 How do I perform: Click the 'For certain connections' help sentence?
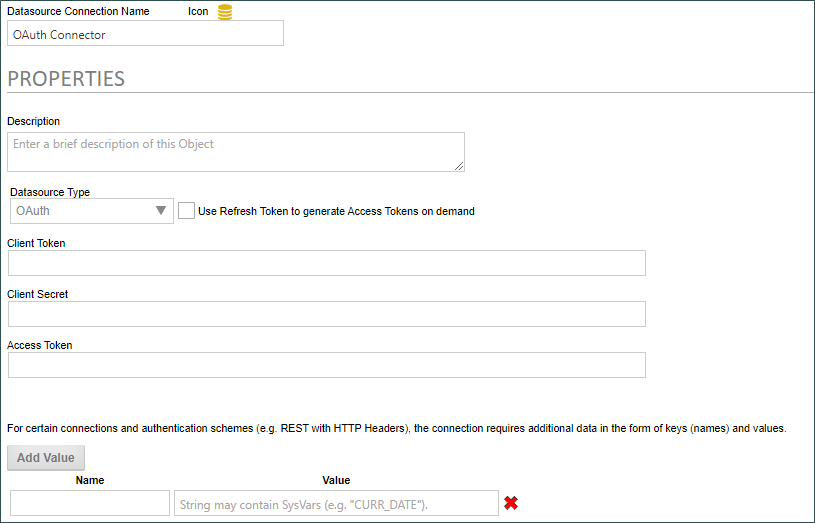397,428
